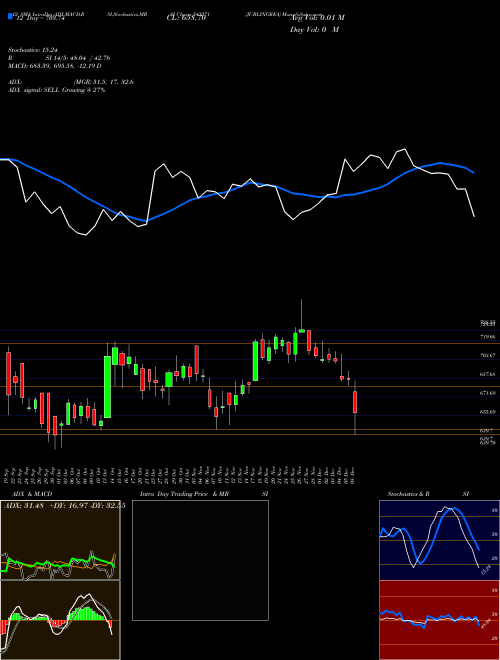Click the blue SMA legend square
Viewport: 500px width, 660px height.
pos(11,16)
